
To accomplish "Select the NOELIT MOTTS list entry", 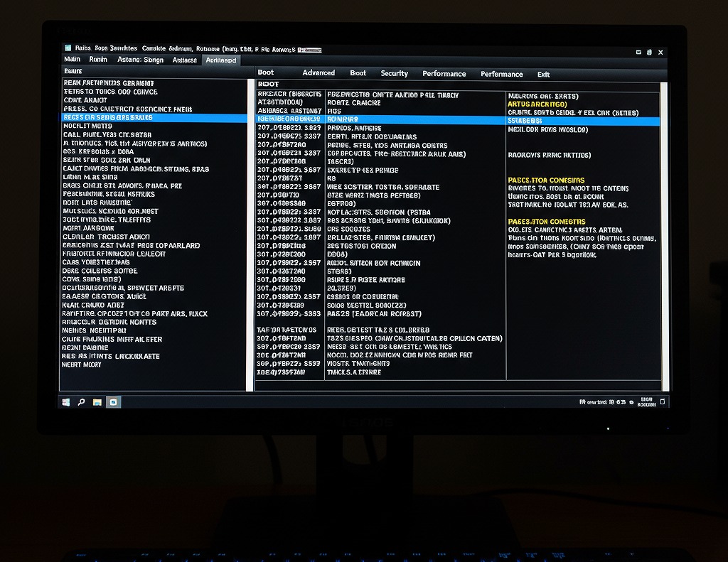I will click(88, 126).
